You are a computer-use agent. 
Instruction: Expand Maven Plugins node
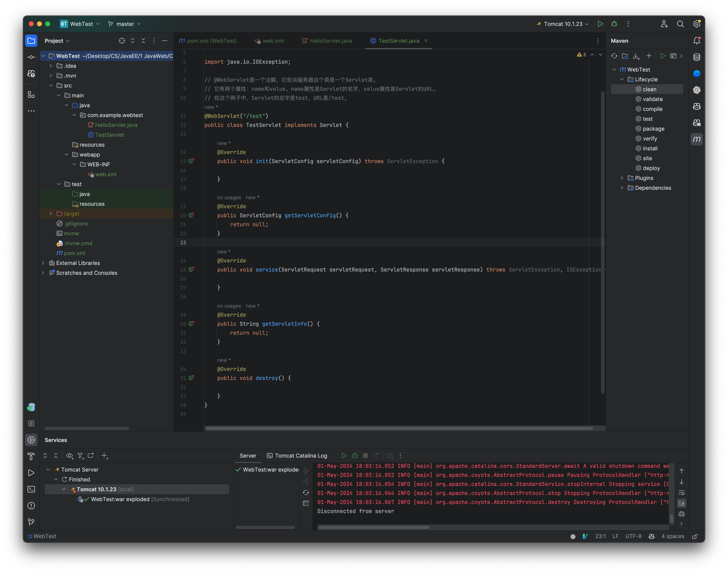(622, 178)
